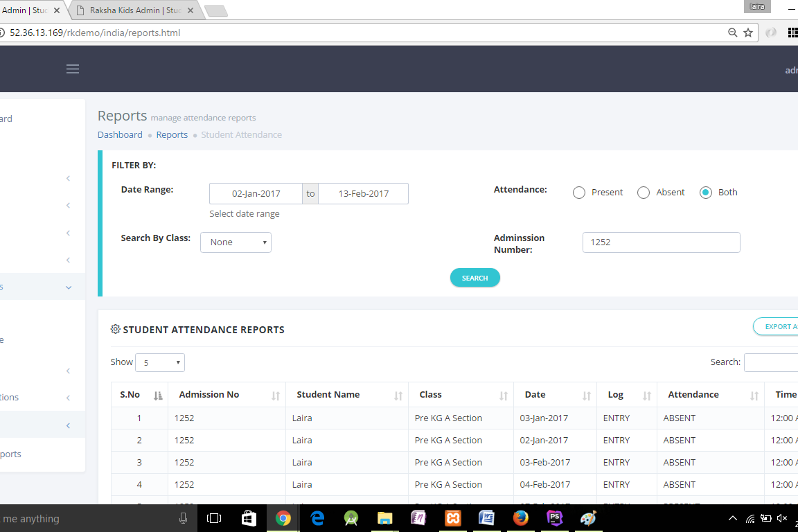This screenshot has height=532, width=798.
Task: Open the Show entries count dropdown
Action: point(160,362)
